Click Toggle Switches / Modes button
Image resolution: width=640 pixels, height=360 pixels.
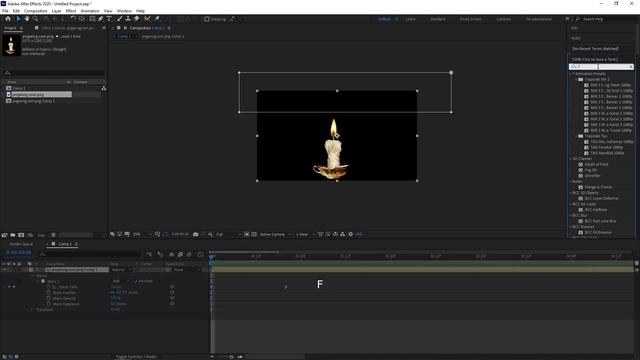(136, 357)
